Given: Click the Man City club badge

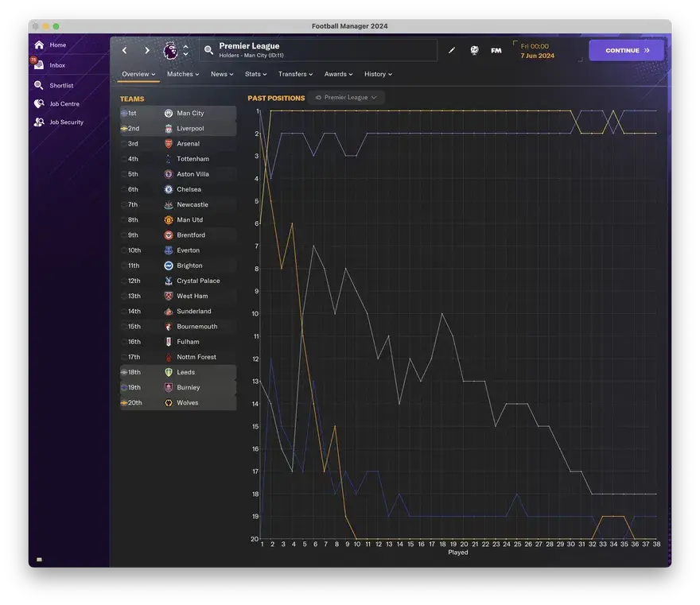Looking at the screenshot, I should point(169,114).
